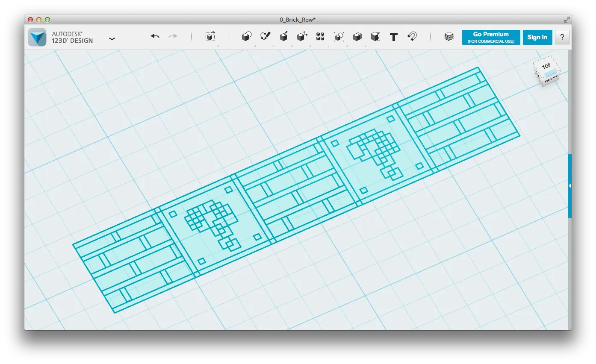Open the Combine tool

coord(357,37)
